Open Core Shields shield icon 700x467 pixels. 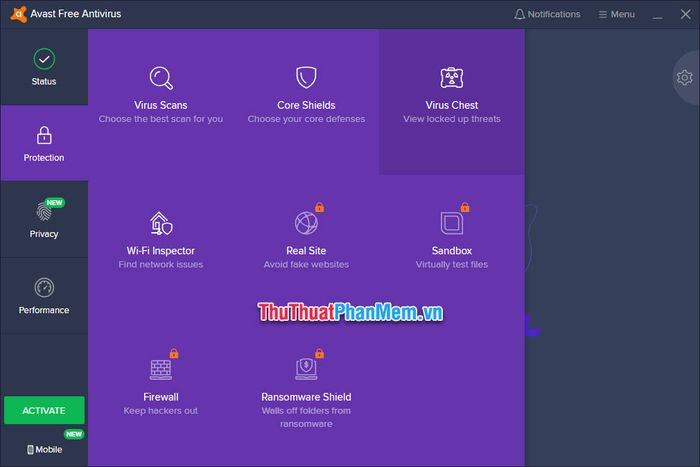coord(306,78)
